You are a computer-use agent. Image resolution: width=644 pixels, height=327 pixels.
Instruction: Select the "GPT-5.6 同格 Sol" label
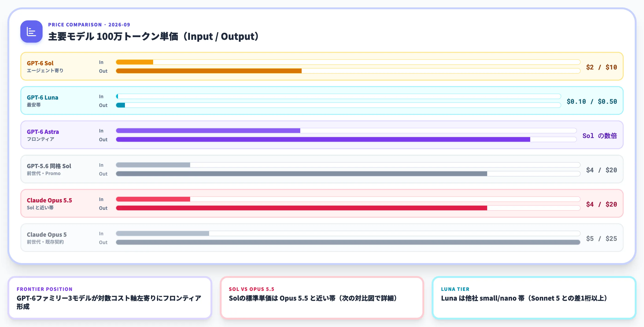pos(49,166)
